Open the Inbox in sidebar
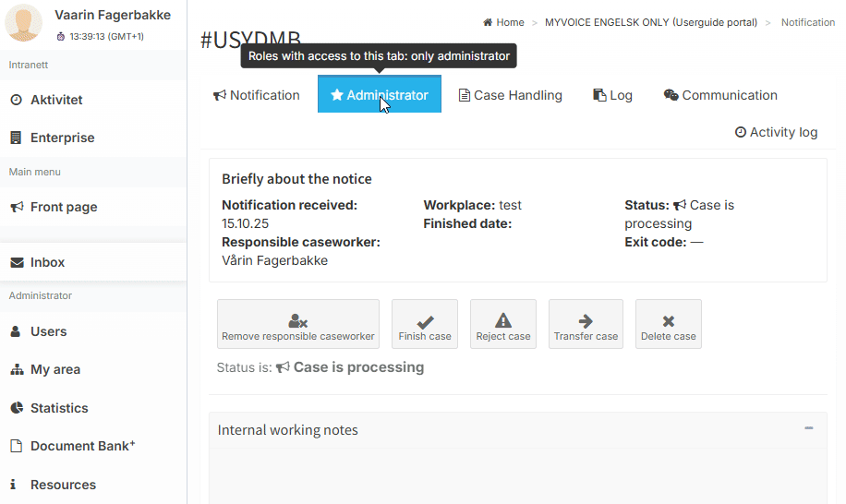The image size is (846, 504). click(x=47, y=262)
